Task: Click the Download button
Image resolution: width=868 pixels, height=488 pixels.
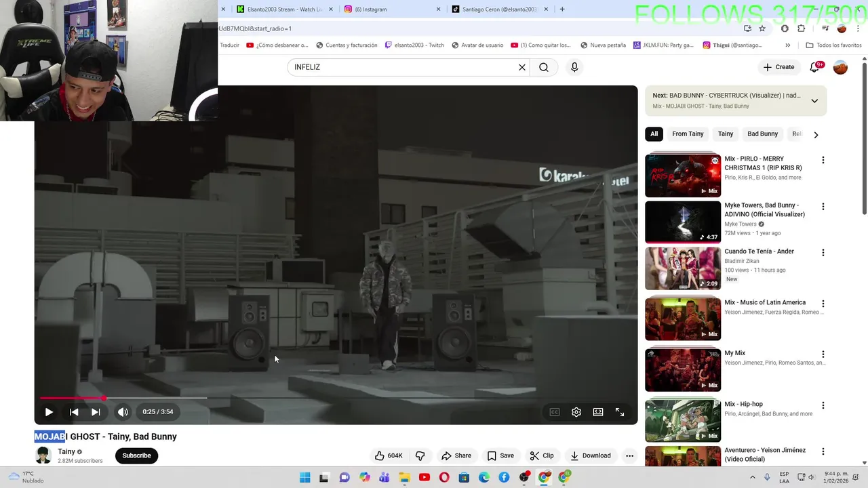Action: tap(591, 455)
